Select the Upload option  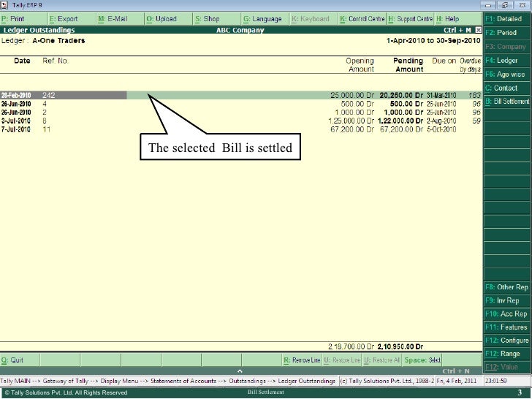(x=169, y=19)
